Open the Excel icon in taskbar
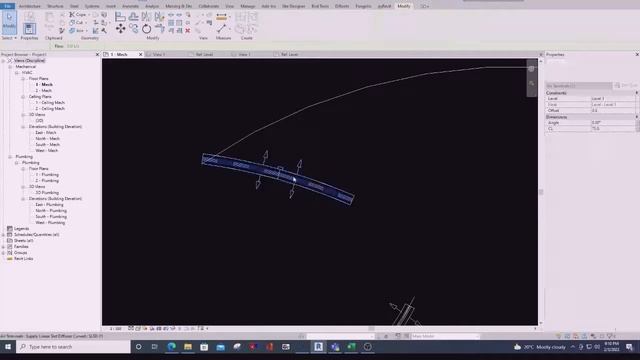 tap(351, 347)
